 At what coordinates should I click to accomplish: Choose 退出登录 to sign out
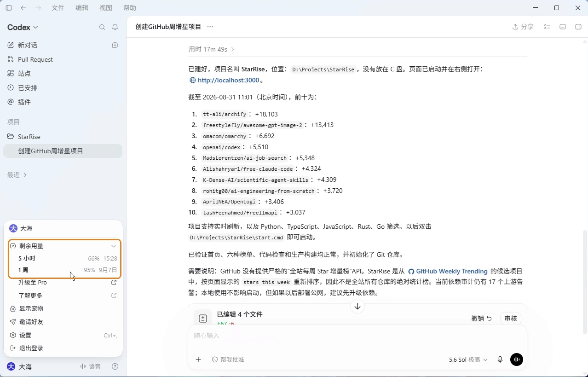click(63, 348)
